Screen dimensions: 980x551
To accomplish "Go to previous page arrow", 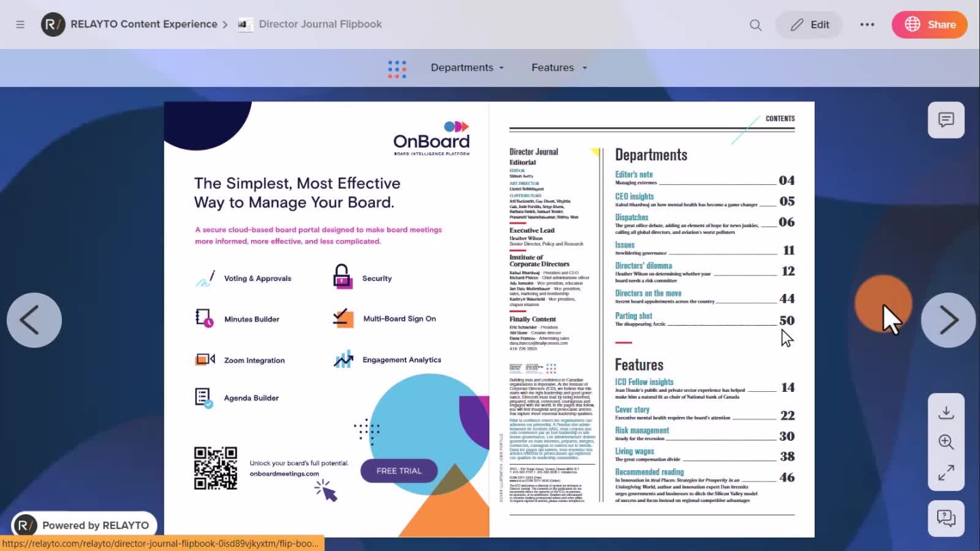I will [x=34, y=320].
